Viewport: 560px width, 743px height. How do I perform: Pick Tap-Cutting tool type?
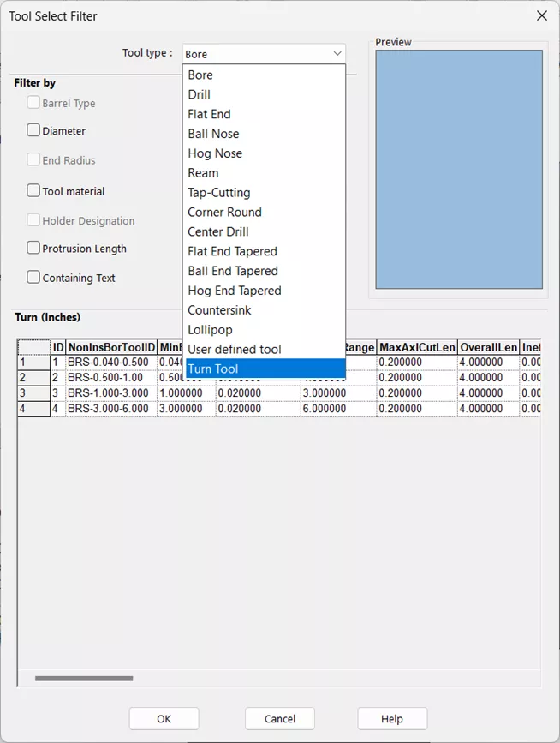coord(264,192)
